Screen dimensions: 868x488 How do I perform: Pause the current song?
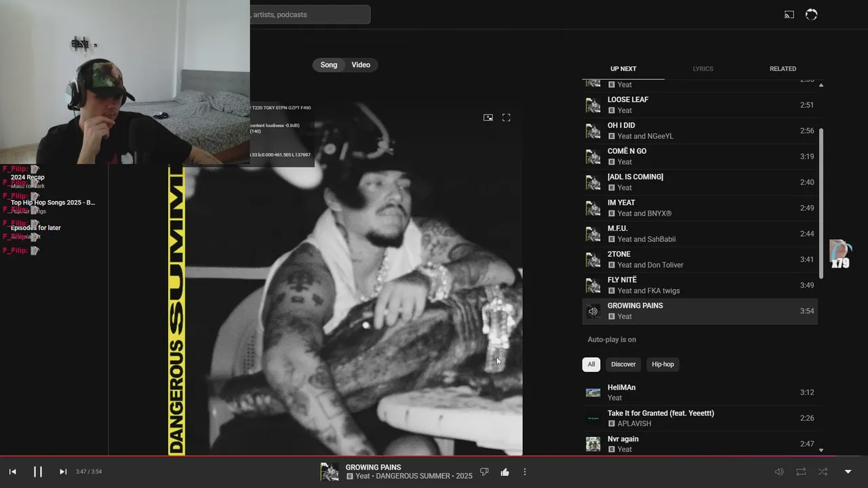(x=38, y=472)
